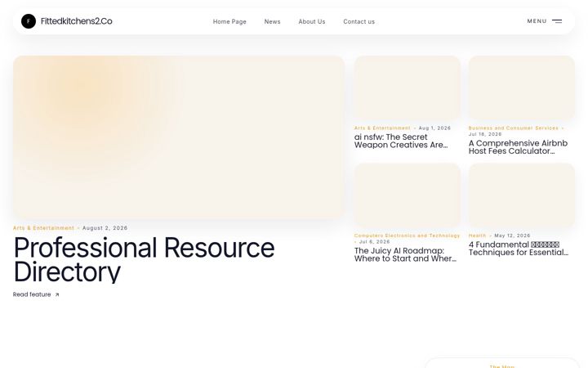Open thumbnail above 4 Fundamental Techniques article
Image resolution: width=588 pixels, height=368 pixels.
click(x=522, y=195)
